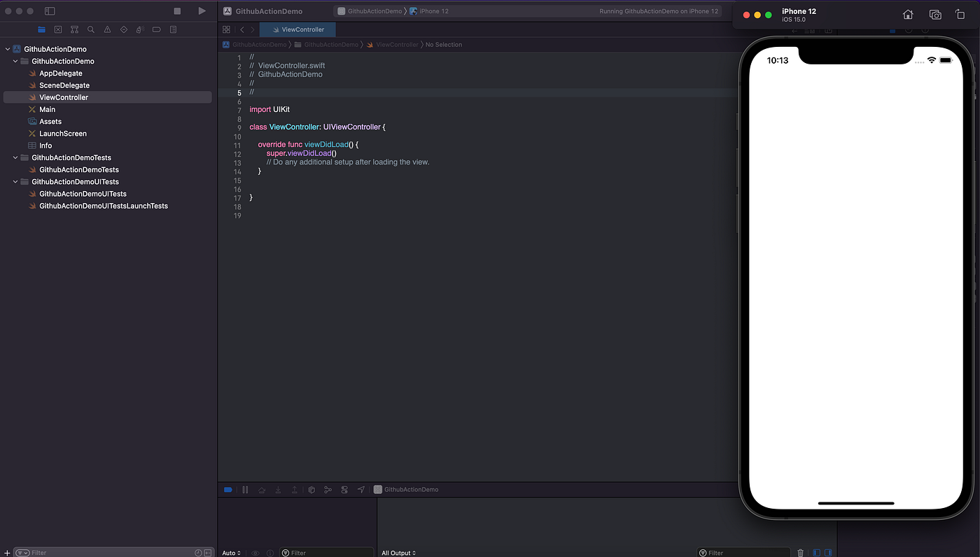
Task: Open the Memory Graph debugger
Action: (328, 489)
